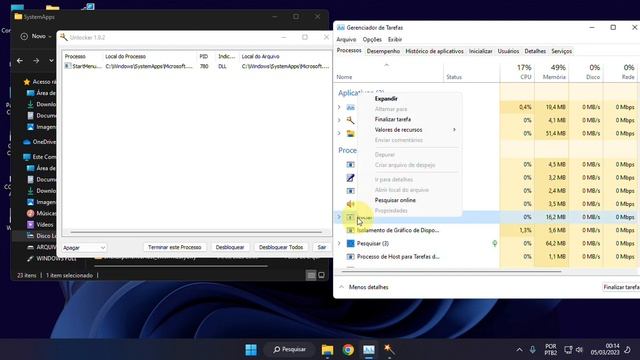Click the Unlocker magnifier icon in Aplicativos list
Viewport: 640px width, 360px height.
tap(350, 120)
